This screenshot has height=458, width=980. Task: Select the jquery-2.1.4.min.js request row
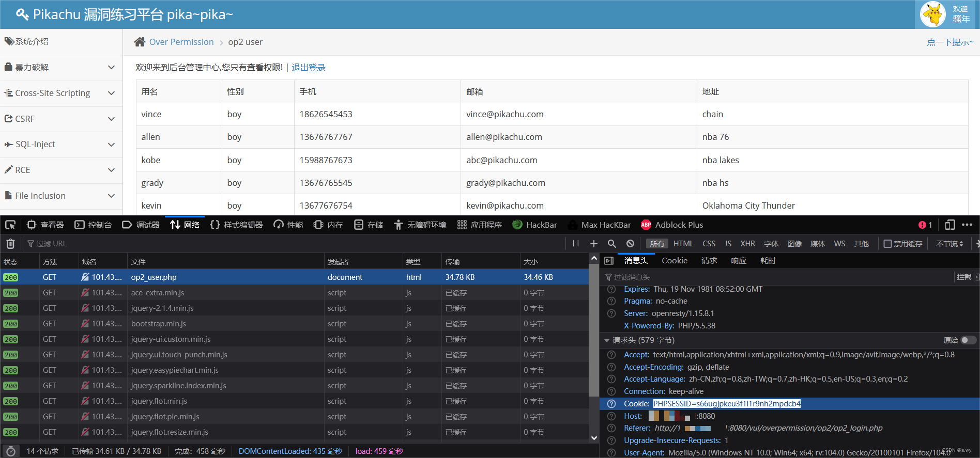(294, 308)
